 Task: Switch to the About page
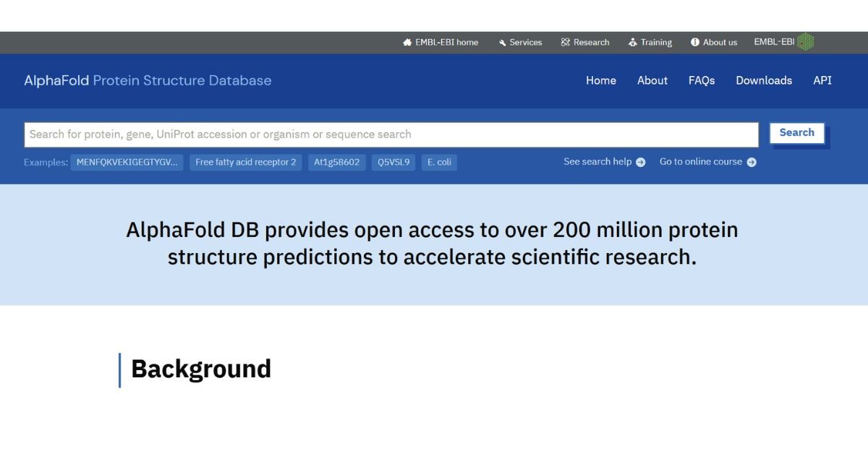click(x=652, y=80)
